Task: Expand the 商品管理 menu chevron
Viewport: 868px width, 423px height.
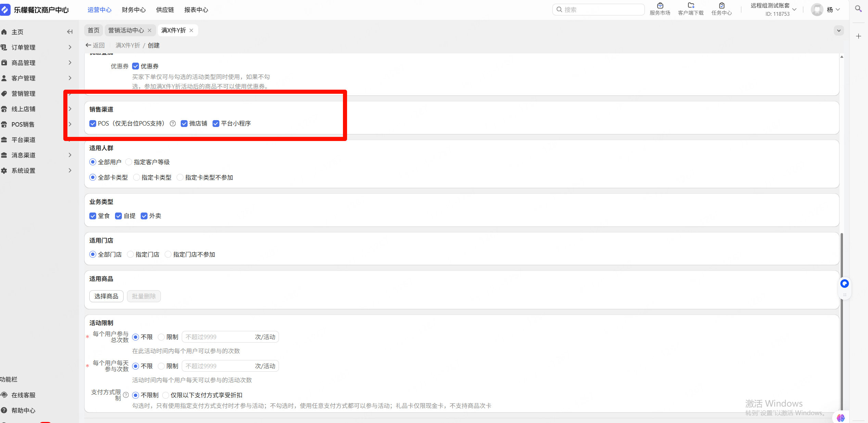Action: 70,63
